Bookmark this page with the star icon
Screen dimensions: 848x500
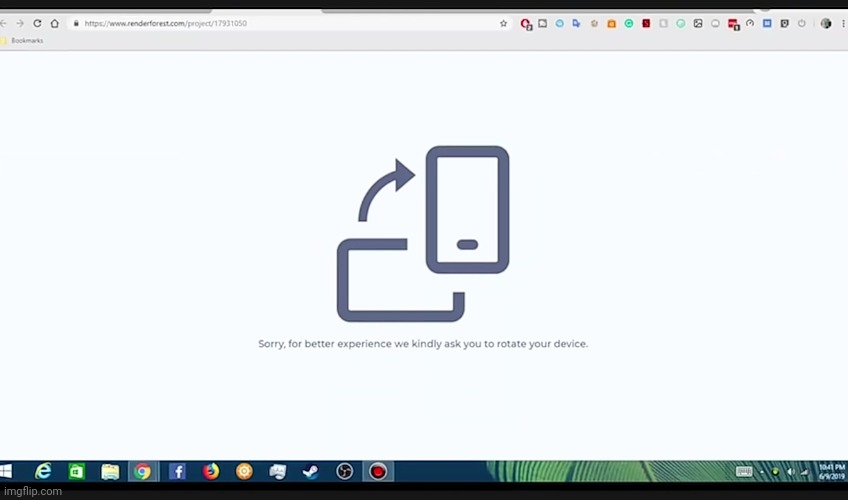coord(503,23)
